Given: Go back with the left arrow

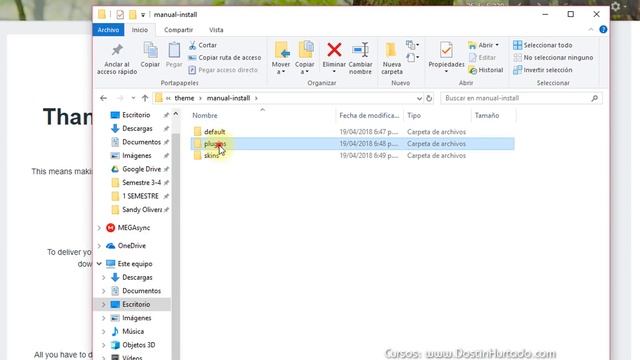Looking at the screenshot, I should (103, 98).
